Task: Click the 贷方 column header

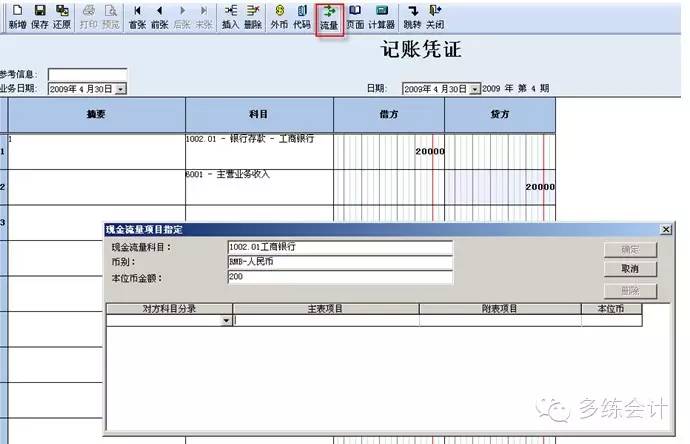Action: pos(500,114)
